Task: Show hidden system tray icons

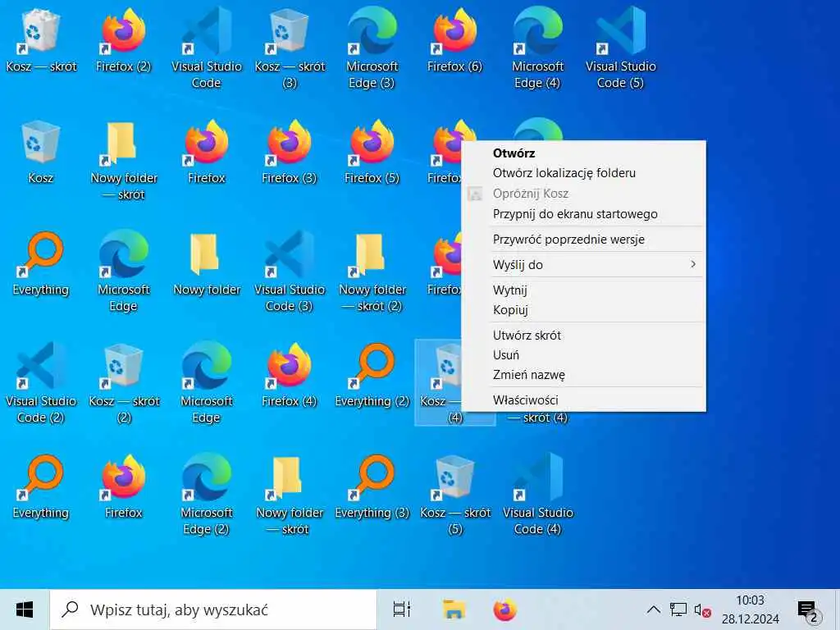Action: [653, 609]
